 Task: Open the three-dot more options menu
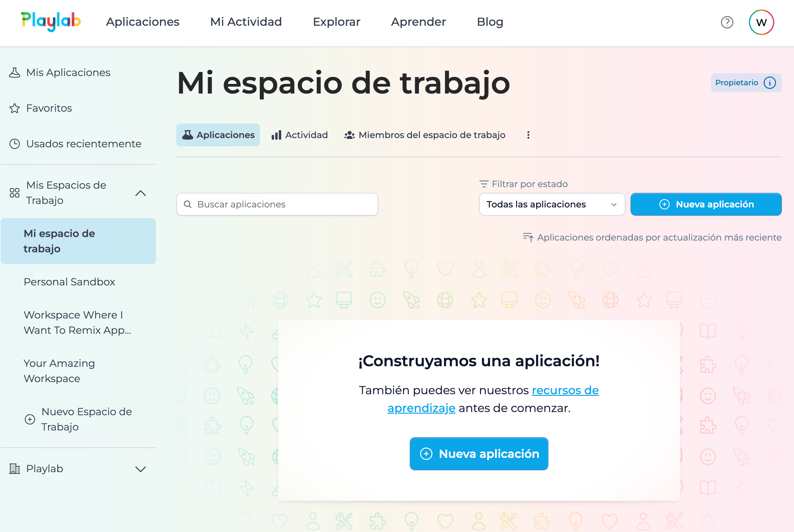[x=528, y=135]
